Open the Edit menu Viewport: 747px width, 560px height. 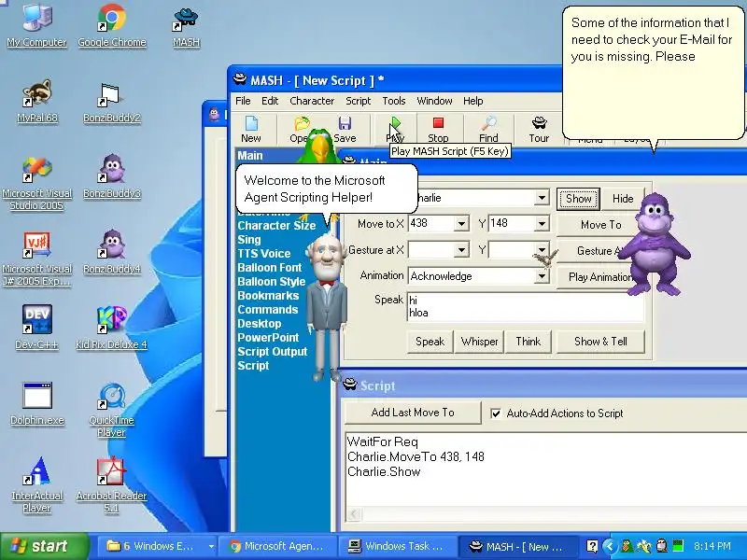tap(270, 101)
